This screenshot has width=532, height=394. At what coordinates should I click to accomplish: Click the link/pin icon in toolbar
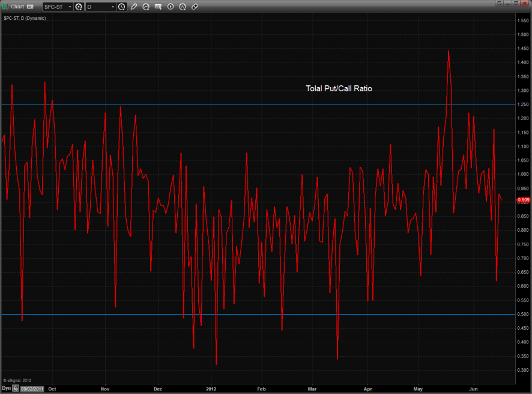[195, 7]
